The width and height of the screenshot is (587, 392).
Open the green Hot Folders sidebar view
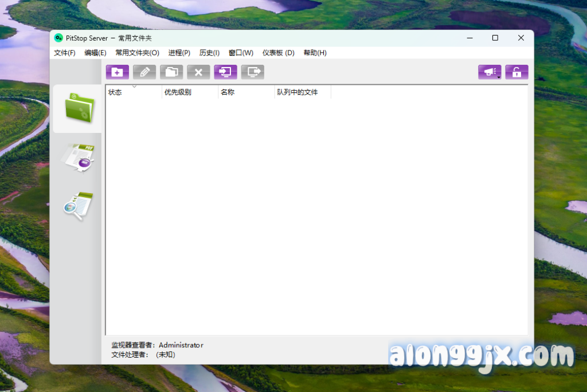coord(78,108)
